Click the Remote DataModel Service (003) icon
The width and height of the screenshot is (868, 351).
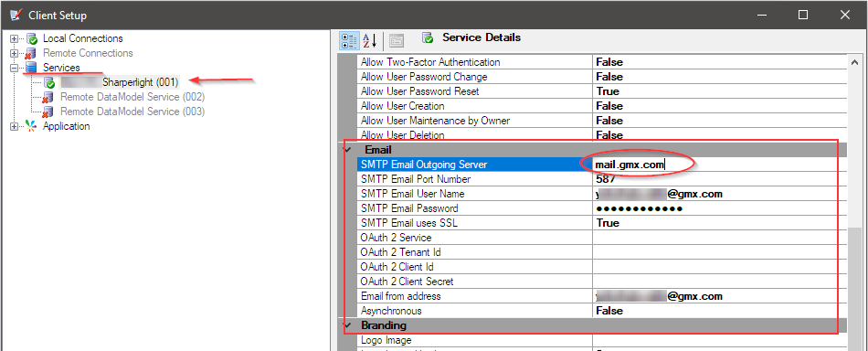pyautogui.click(x=49, y=112)
